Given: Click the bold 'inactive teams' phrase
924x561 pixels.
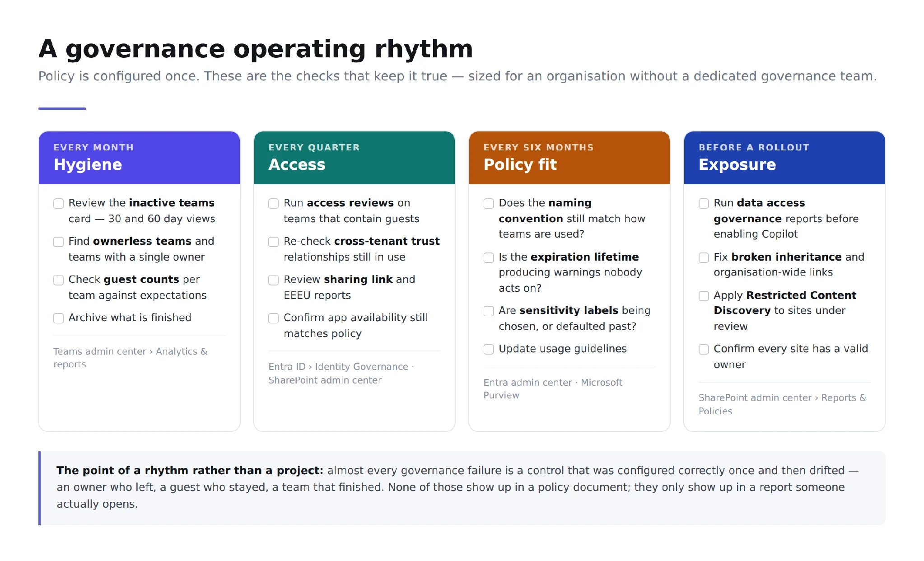Looking at the screenshot, I should 172,203.
